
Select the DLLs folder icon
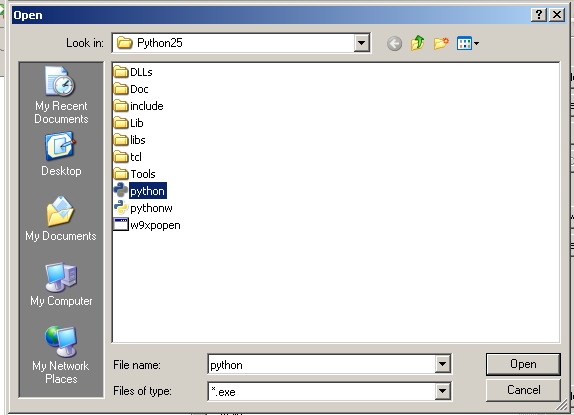pyautogui.click(x=121, y=72)
